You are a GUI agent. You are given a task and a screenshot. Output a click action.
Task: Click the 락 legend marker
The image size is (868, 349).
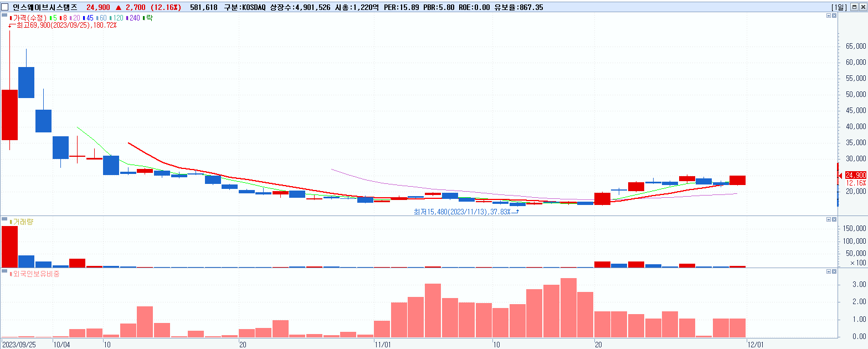coord(148,18)
